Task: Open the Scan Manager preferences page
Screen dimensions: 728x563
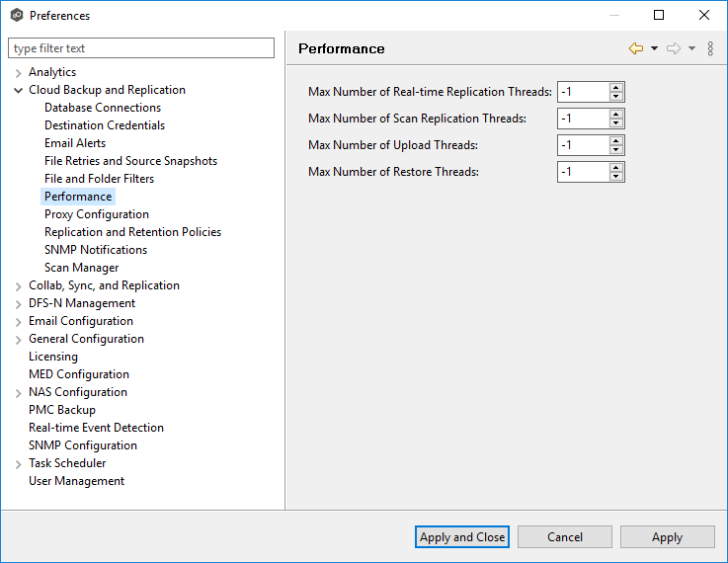Action: point(81,268)
